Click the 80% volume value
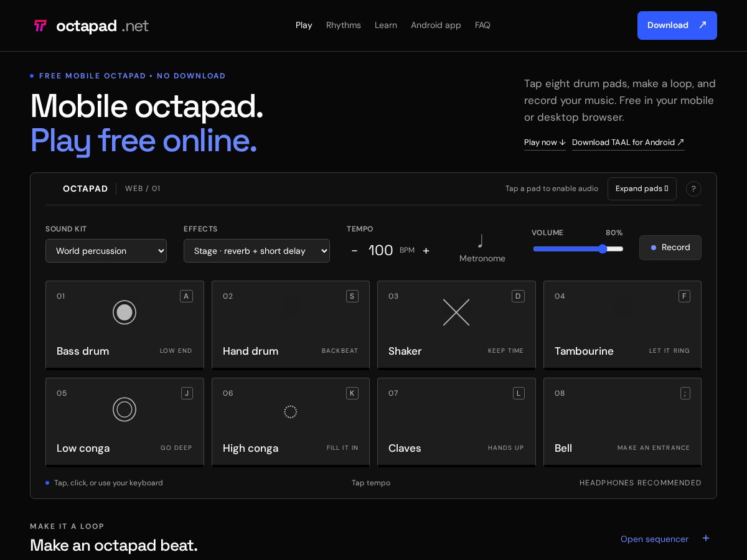This screenshot has height=560, width=747. 614,233
